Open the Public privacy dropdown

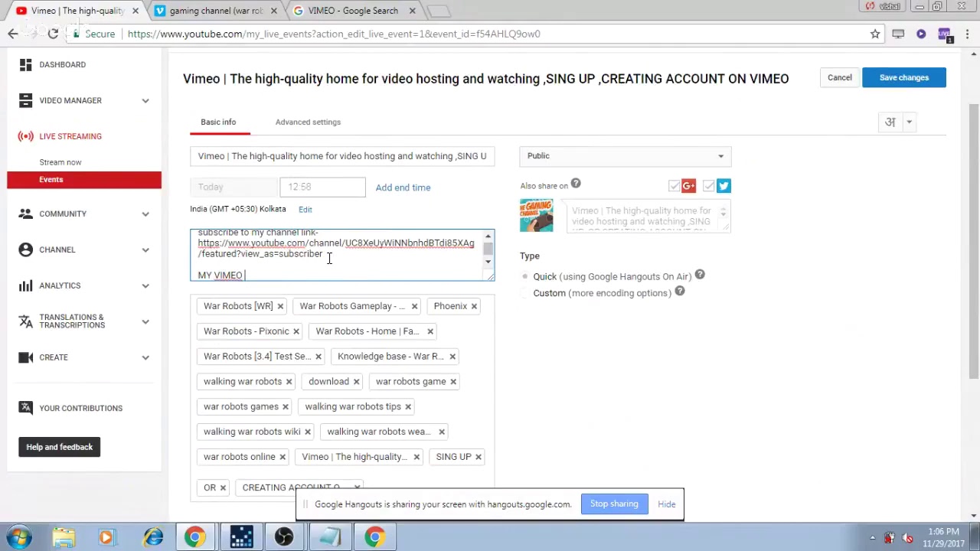pos(626,156)
